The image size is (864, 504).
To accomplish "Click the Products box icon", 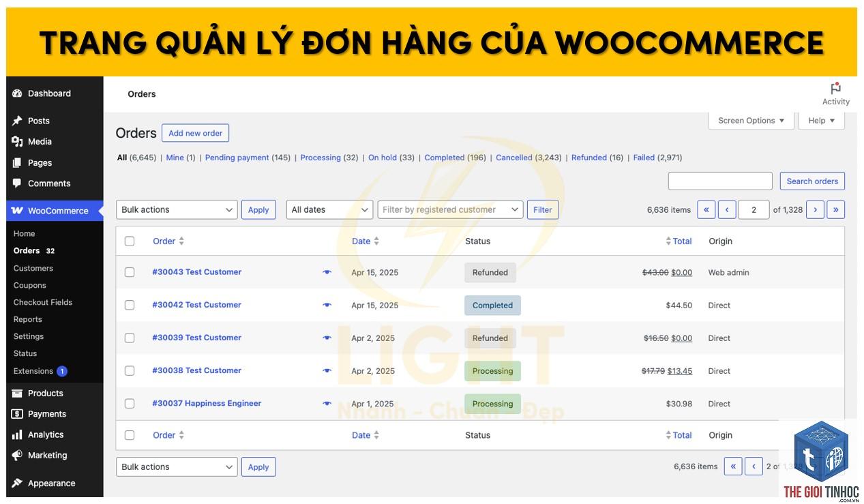I will pyautogui.click(x=17, y=393).
